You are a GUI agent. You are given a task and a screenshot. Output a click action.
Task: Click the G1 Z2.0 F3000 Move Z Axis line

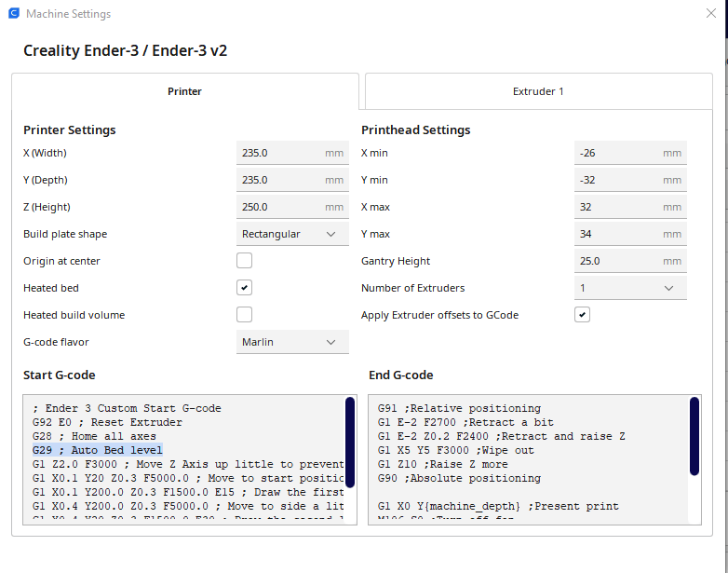click(188, 464)
